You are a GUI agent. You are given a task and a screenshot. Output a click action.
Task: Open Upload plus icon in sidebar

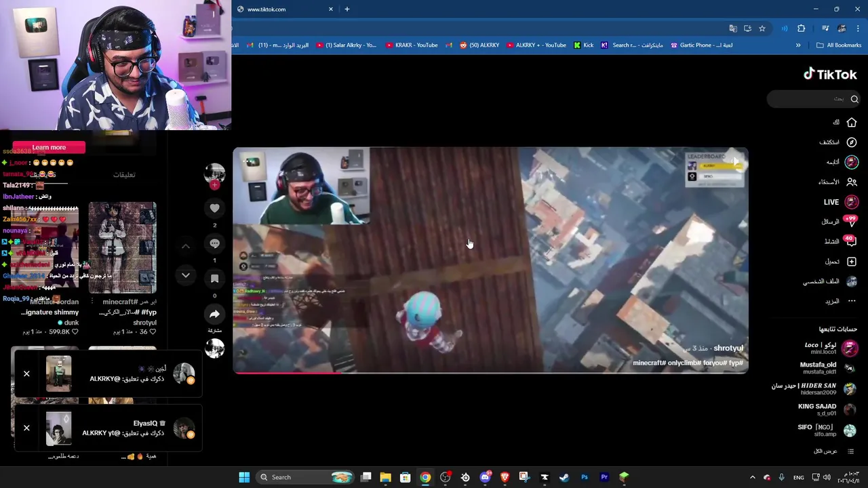[x=852, y=262]
